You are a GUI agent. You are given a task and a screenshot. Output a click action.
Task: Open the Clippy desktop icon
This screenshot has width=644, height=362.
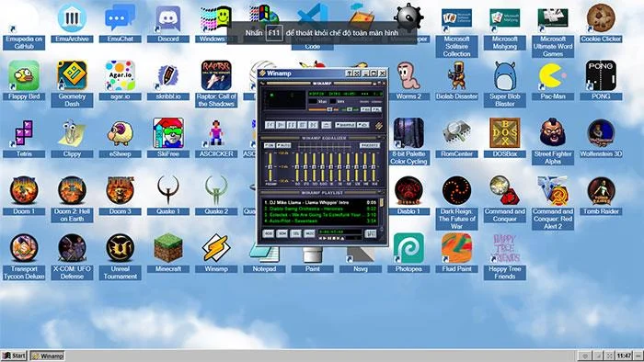(x=72, y=138)
